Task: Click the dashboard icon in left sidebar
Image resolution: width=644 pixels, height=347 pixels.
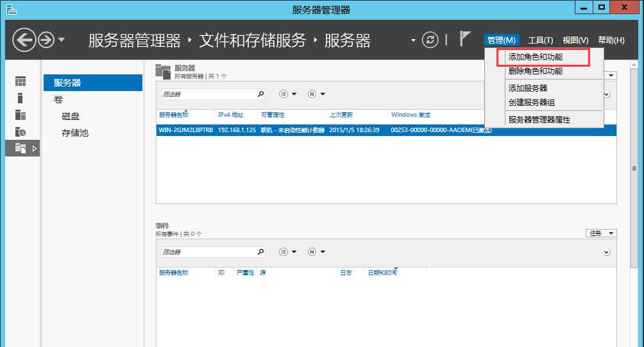Action: pyautogui.click(x=21, y=81)
